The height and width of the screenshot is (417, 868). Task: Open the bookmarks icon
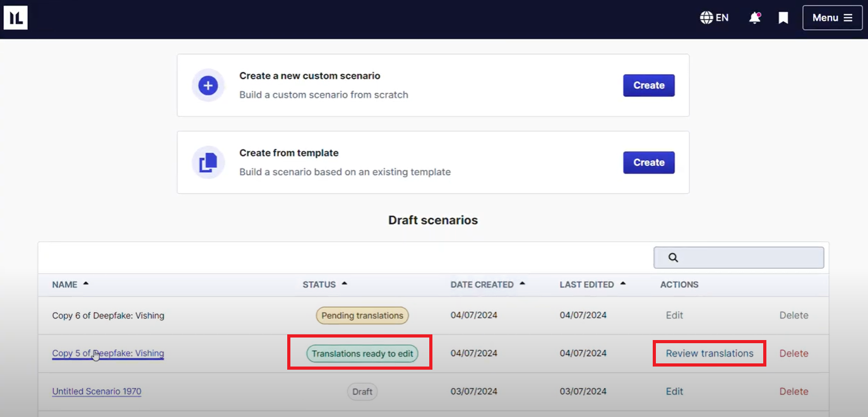[783, 18]
